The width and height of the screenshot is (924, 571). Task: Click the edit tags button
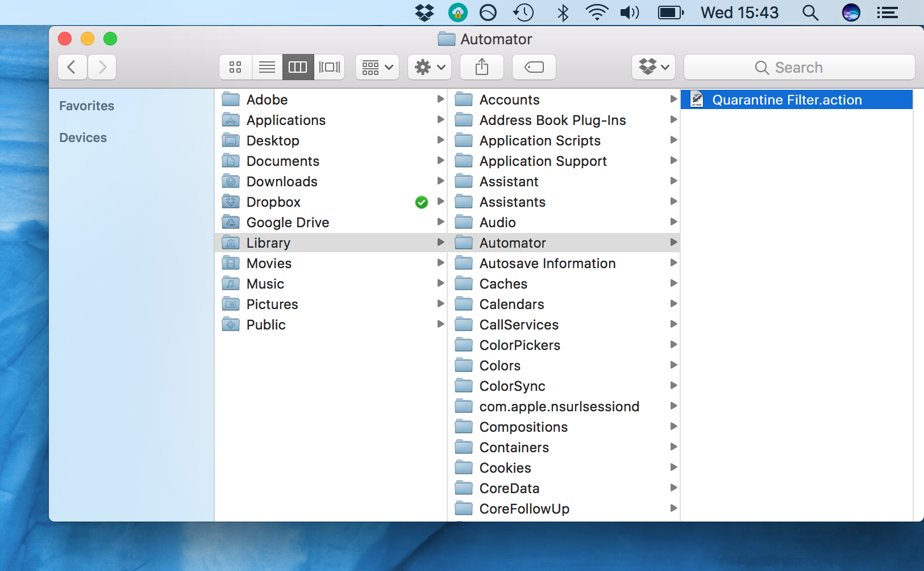pyautogui.click(x=534, y=67)
